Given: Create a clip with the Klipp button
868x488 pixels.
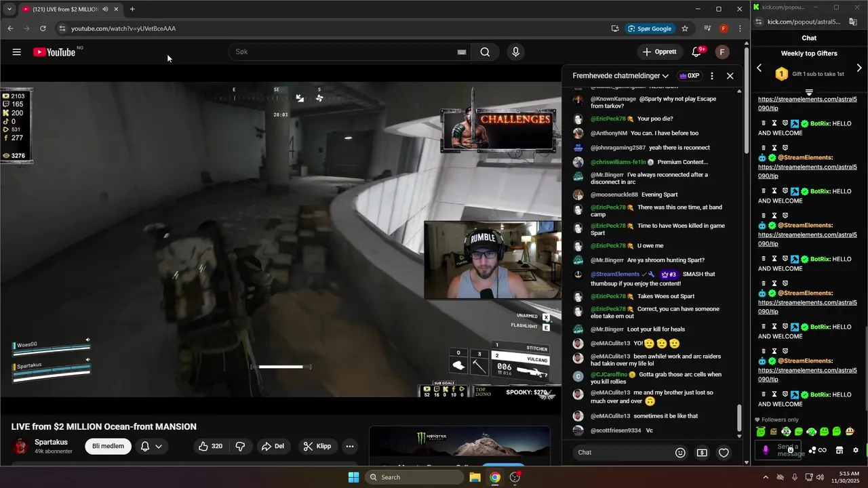Looking at the screenshot, I should tap(317, 446).
